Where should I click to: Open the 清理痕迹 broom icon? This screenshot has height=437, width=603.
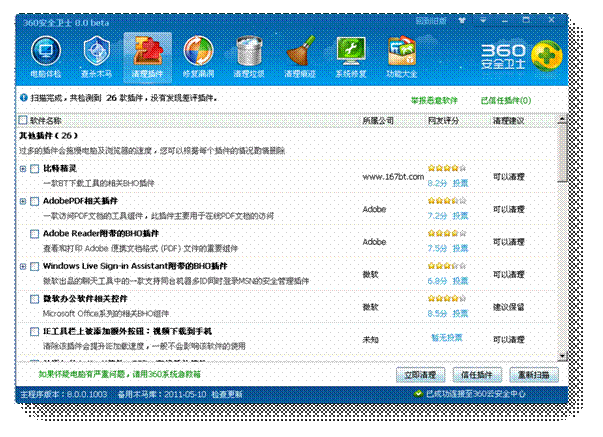pos(300,56)
